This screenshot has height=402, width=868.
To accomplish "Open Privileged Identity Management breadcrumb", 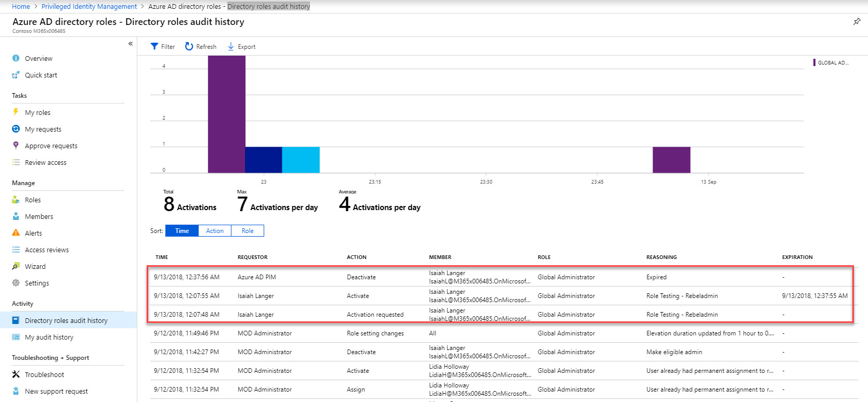I will click(89, 6).
